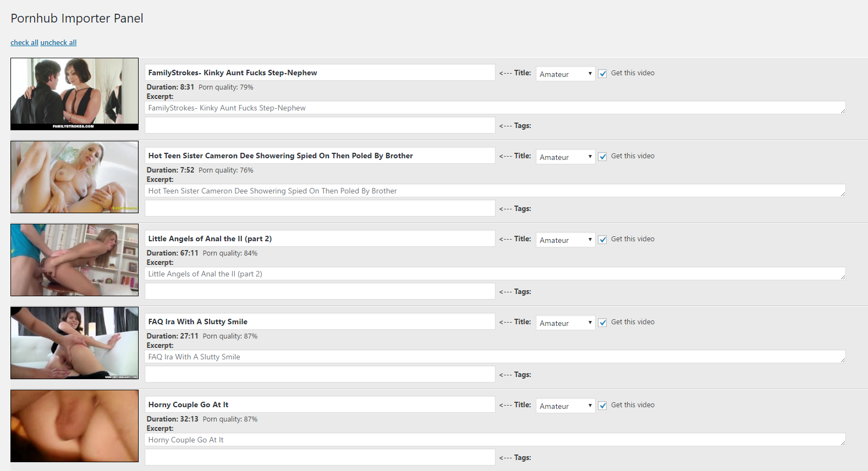Click the excerpt resize handle of the 32:13 video
This screenshot has width=868, height=471.
click(x=843, y=443)
